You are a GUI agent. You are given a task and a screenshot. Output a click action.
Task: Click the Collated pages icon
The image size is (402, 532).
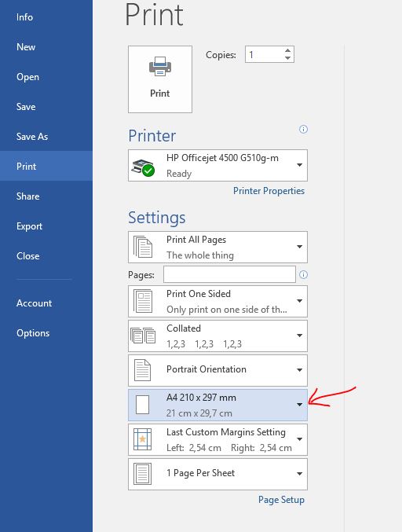click(x=143, y=336)
